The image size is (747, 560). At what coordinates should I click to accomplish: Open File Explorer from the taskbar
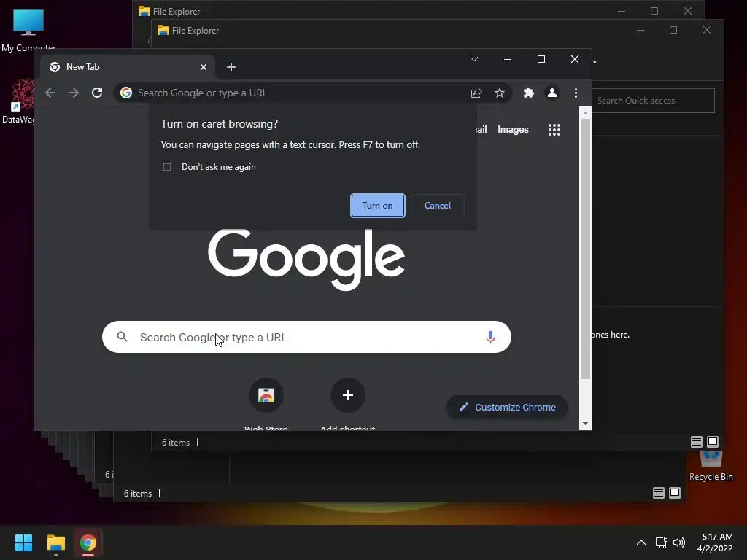[x=55, y=542]
